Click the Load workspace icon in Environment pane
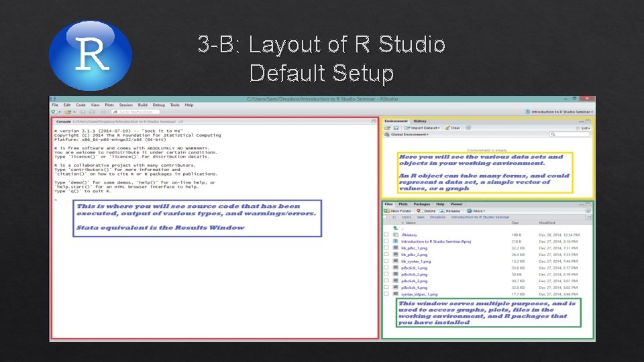 click(387, 128)
